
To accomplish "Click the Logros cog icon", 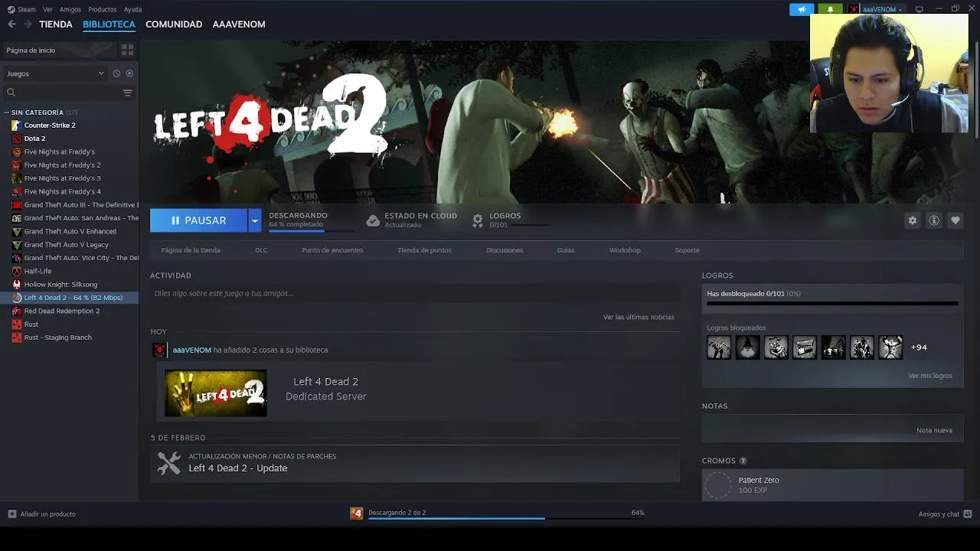I will [477, 220].
